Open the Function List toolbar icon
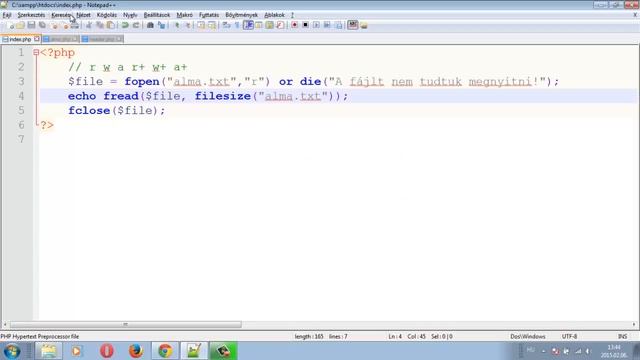Image resolution: width=640 pixels, height=360 pixels. [x=280, y=25]
